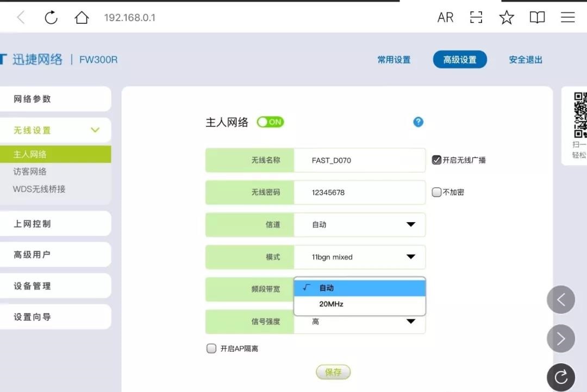Click the browser reload icon
The image size is (587, 392).
pyautogui.click(x=51, y=17)
